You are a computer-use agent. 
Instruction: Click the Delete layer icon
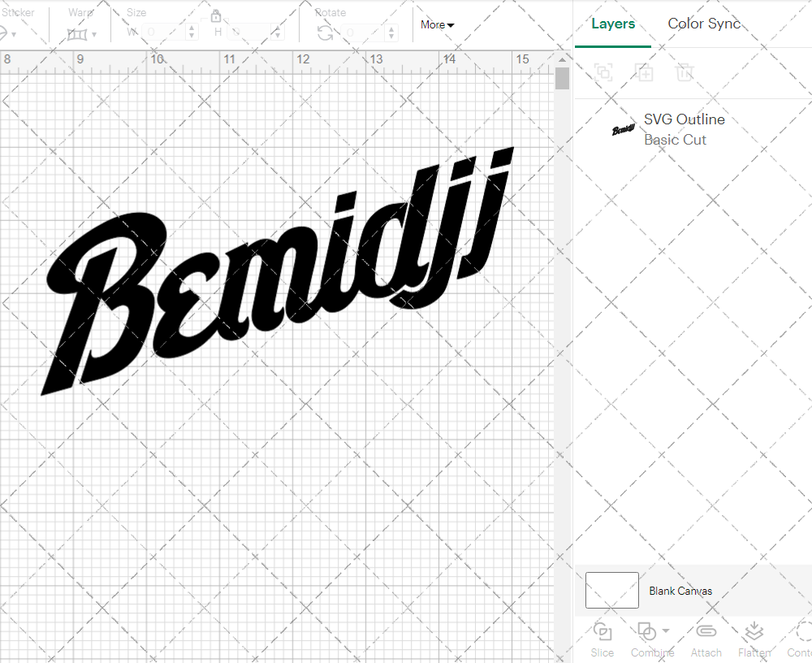click(685, 72)
